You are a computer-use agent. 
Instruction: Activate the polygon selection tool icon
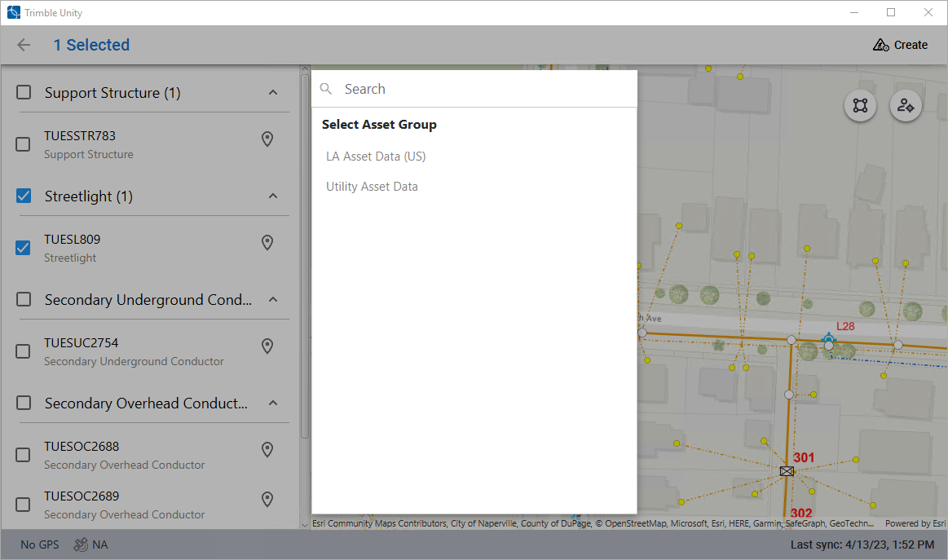[860, 105]
